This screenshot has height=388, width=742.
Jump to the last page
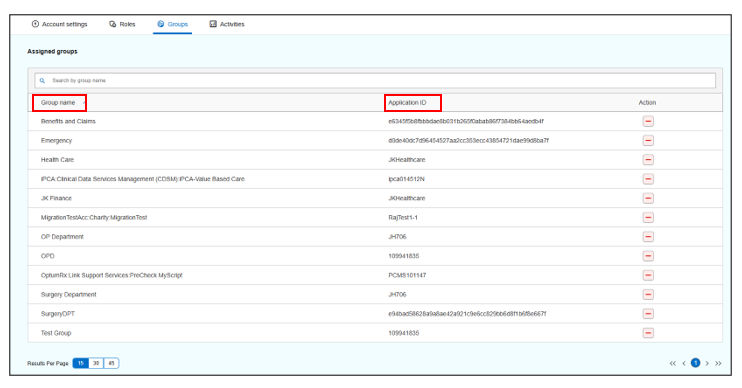pos(718,363)
